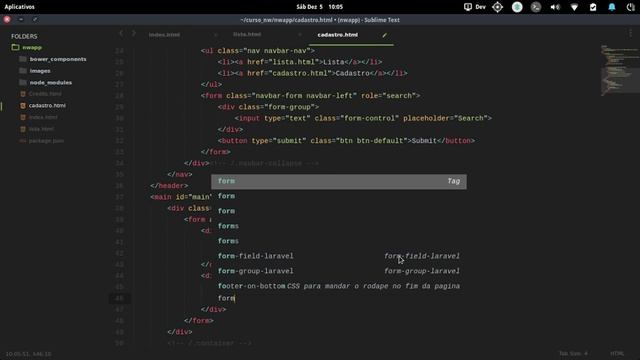Viewport: 640px width, 360px height.
Task: Select the cadastro.html tab
Action: (338, 35)
